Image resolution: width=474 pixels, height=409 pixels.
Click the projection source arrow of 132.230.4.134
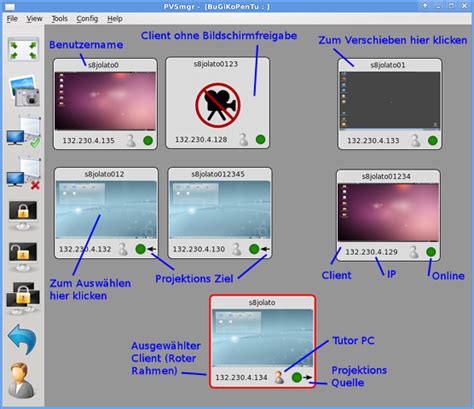308,377
